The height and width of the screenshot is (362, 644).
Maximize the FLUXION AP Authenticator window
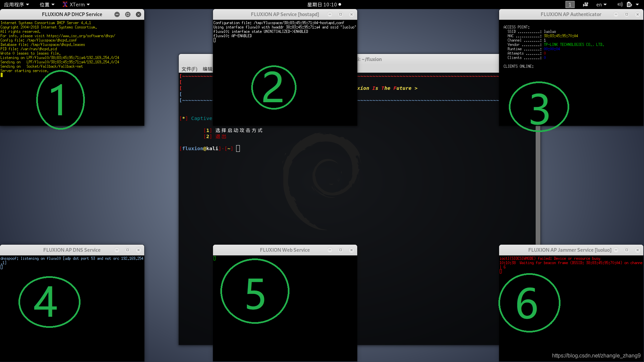627,14
